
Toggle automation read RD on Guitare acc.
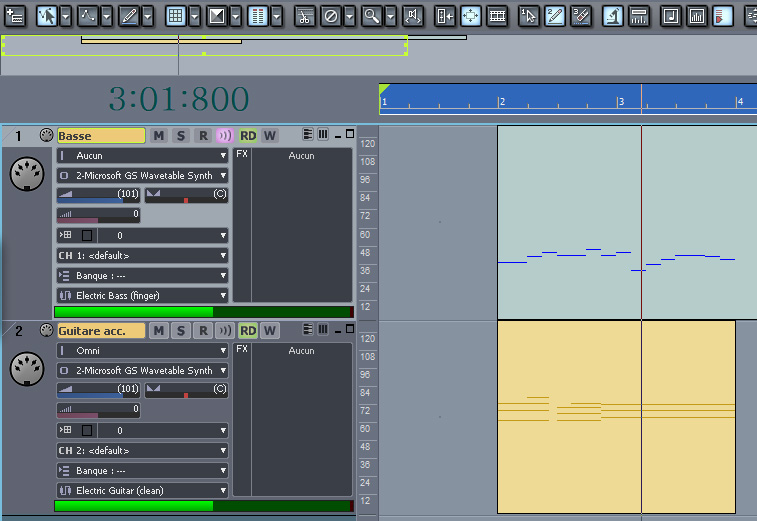(x=248, y=331)
